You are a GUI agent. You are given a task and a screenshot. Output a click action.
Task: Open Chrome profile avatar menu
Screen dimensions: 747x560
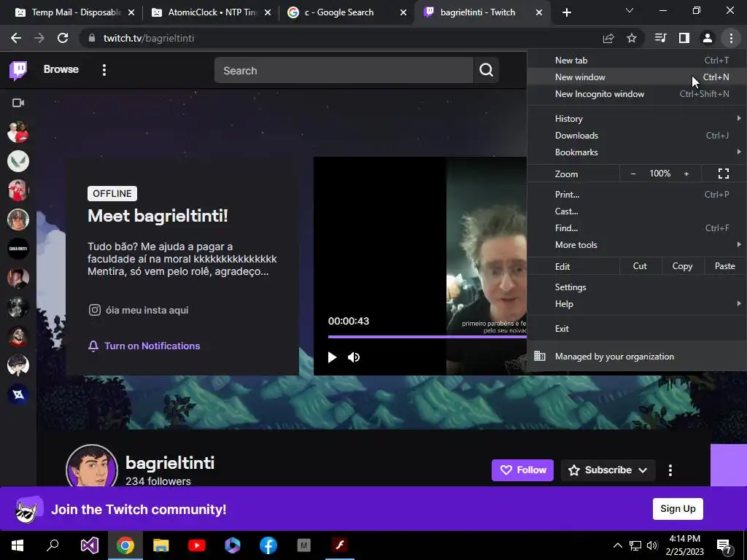tap(708, 38)
